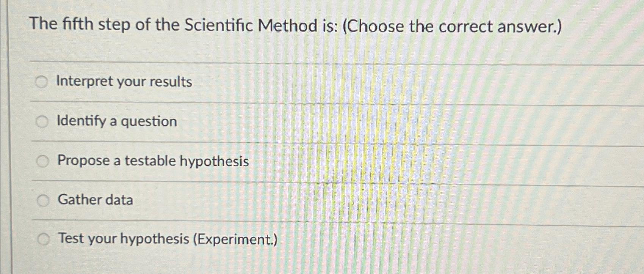Click the 'Interpret your results' answer text

[x=124, y=81]
